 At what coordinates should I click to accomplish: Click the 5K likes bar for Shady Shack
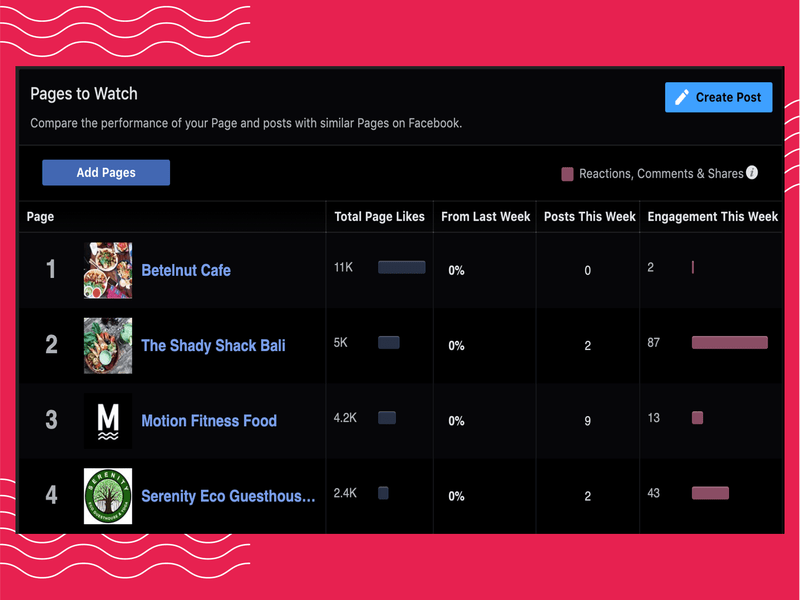(389, 342)
